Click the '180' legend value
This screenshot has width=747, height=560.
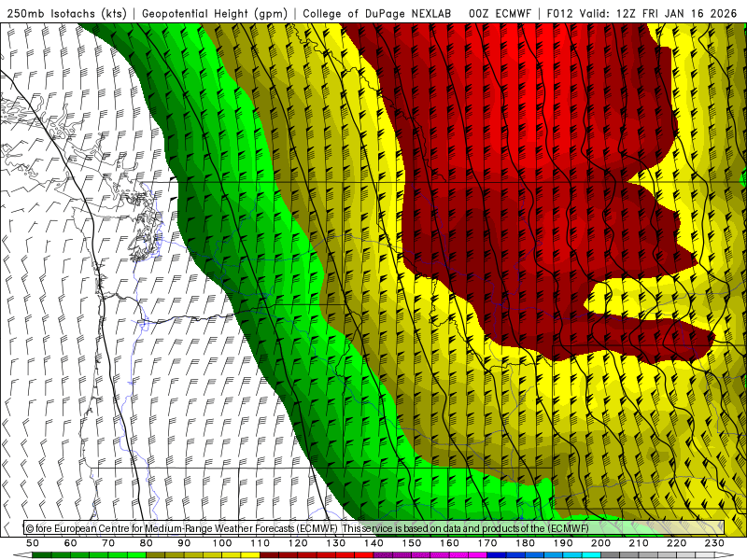pyautogui.click(x=525, y=543)
